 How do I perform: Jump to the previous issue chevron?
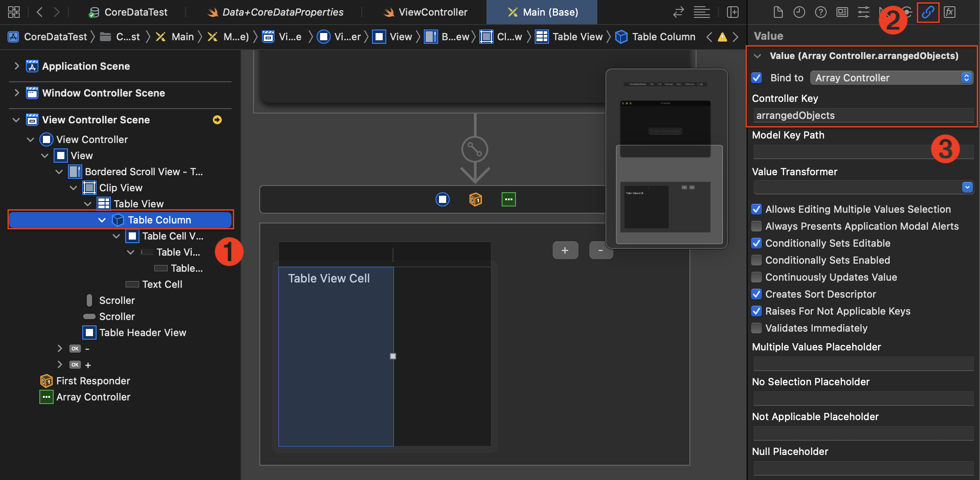709,37
